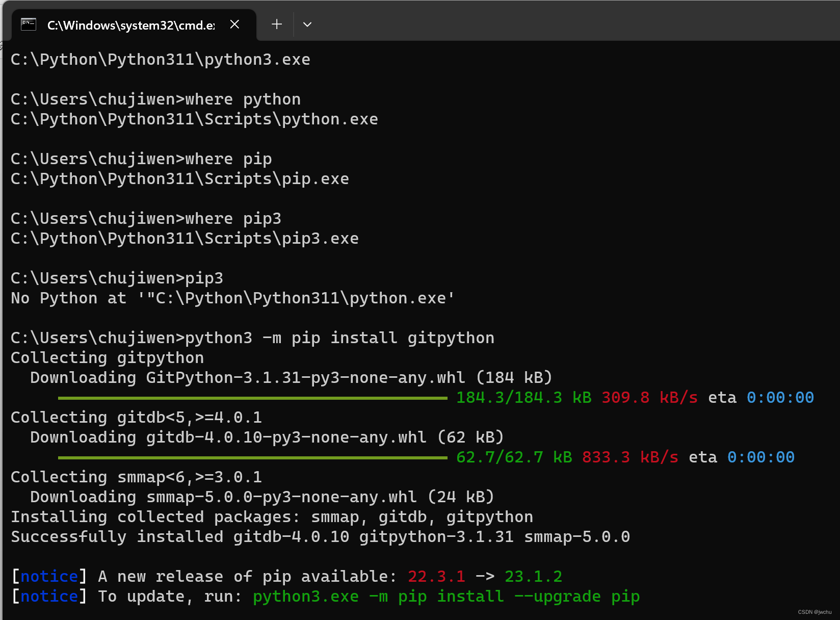Image resolution: width=840 pixels, height=620 pixels.
Task: Click the red '833.3 kB/s' speed
Action: [x=631, y=457]
